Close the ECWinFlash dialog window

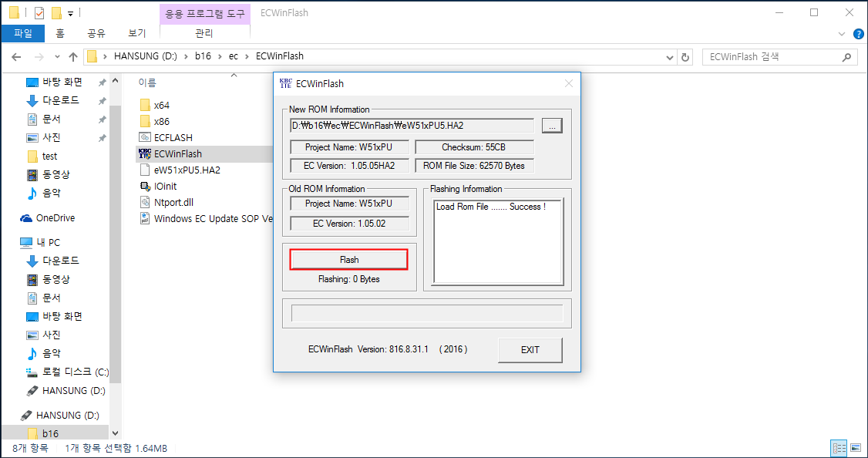click(569, 83)
